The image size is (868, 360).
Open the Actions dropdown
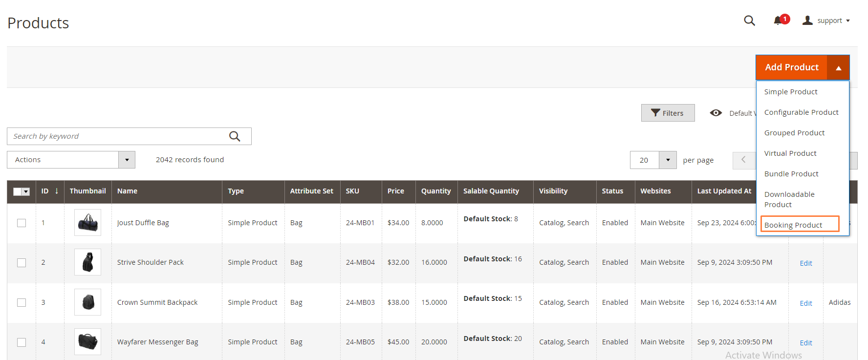point(71,160)
